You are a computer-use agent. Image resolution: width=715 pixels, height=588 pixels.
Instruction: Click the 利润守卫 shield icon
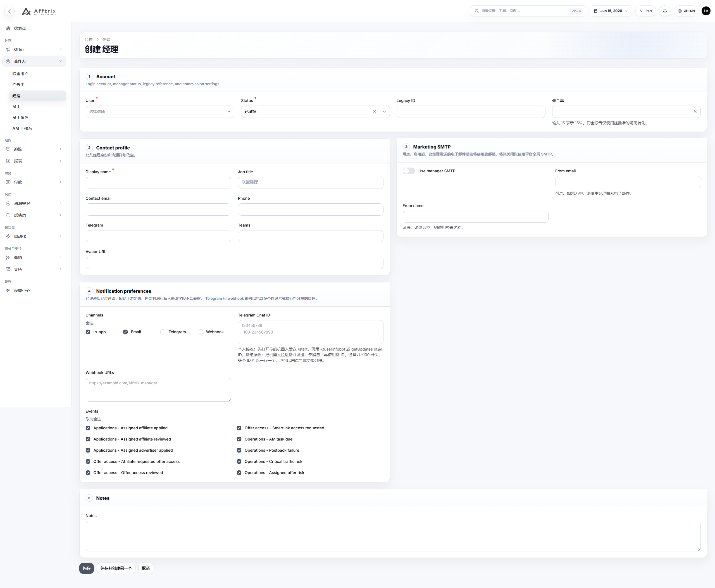pos(8,204)
